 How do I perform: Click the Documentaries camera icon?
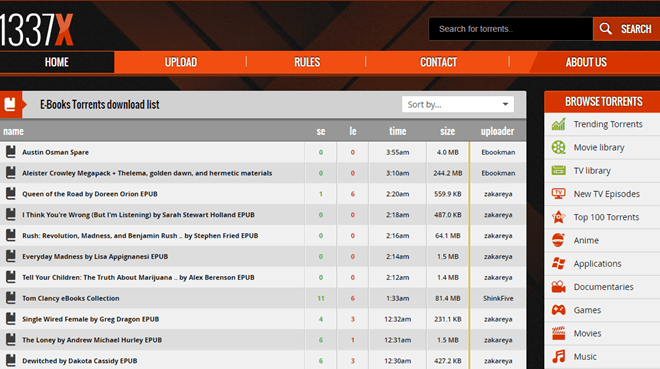[559, 287]
